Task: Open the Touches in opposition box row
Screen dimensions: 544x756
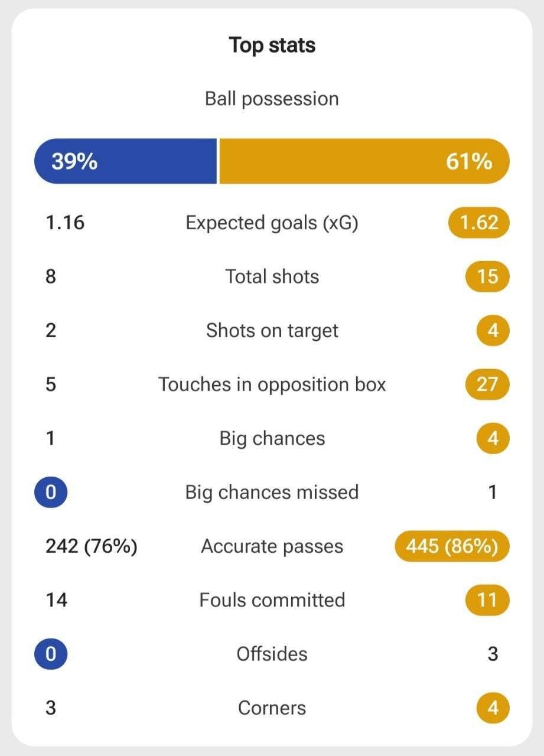Action: [x=272, y=384]
